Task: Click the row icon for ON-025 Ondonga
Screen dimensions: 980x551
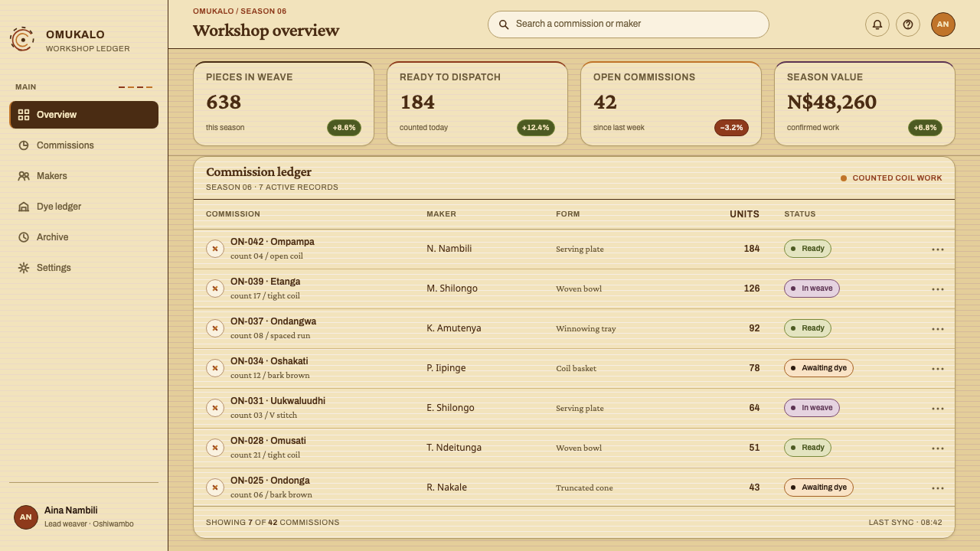Action: click(x=215, y=487)
